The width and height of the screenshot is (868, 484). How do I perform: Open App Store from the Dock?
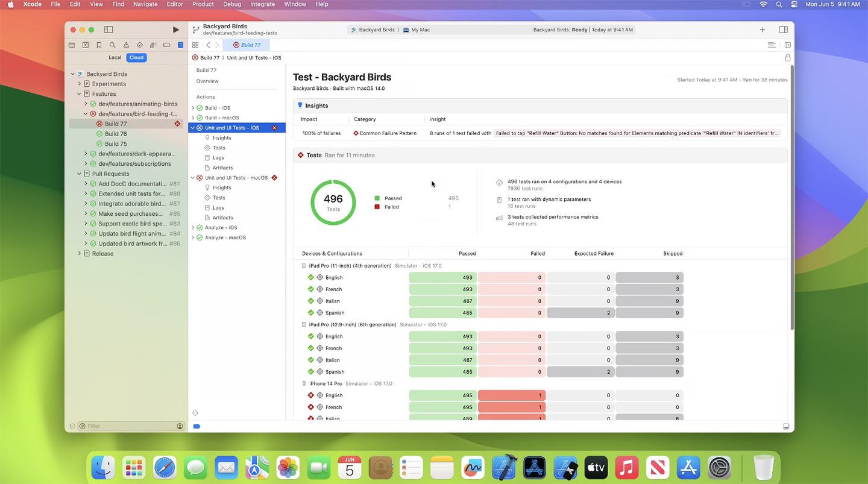688,467
